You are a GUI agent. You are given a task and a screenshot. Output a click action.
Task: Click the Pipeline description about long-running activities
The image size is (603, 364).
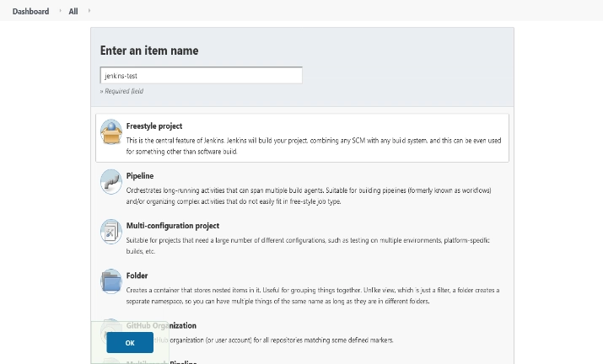click(309, 195)
